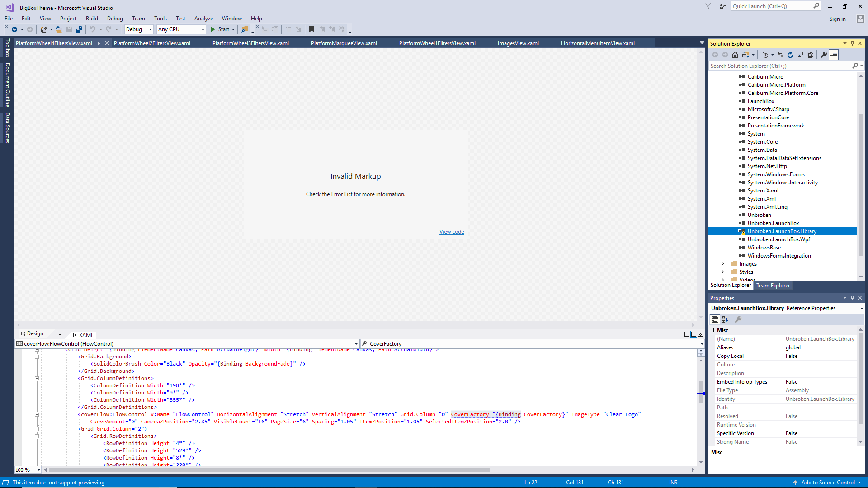The width and height of the screenshot is (868, 488).
Task: Open the Debug configuration dropdown
Action: [x=139, y=29]
